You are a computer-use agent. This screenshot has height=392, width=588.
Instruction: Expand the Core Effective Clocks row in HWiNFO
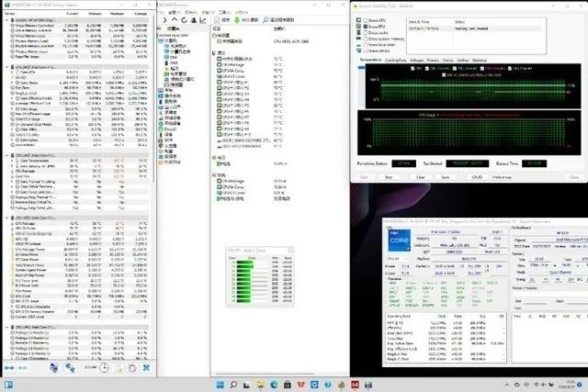12,98
